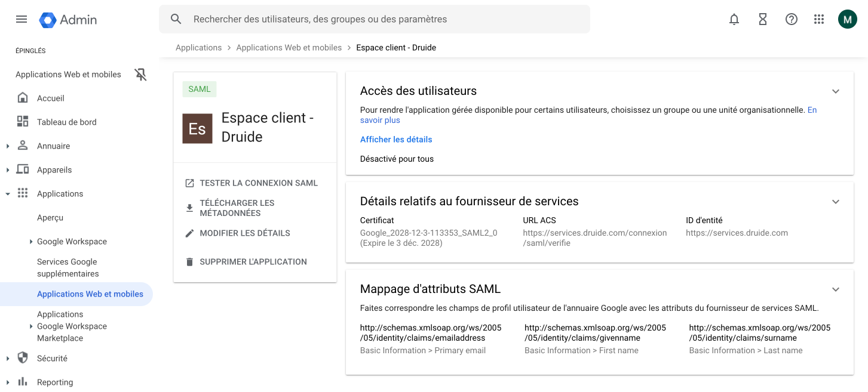Open the Google apps grid
The width and height of the screenshot is (868, 392).
pyautogui.click(x=819, y=19)
